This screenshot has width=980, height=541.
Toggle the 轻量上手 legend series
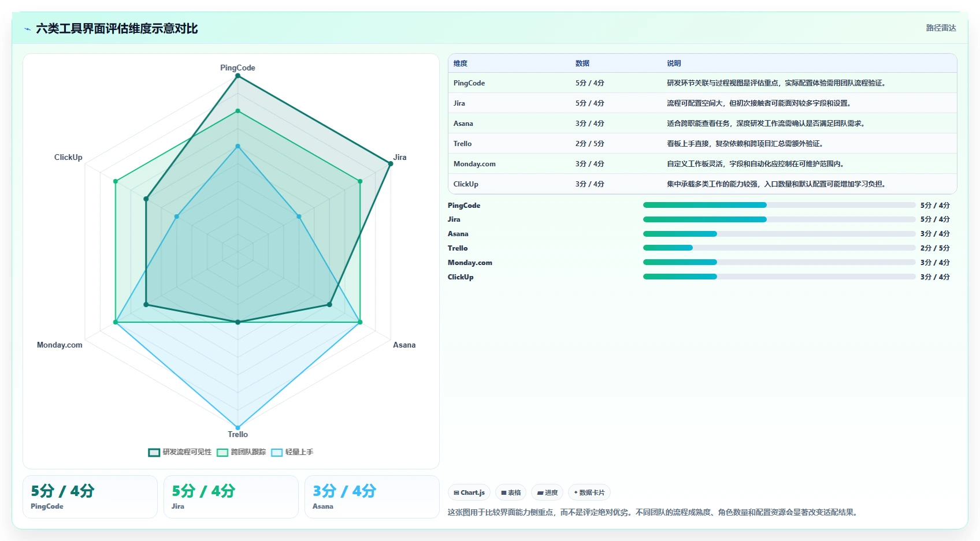click(292, 452)
